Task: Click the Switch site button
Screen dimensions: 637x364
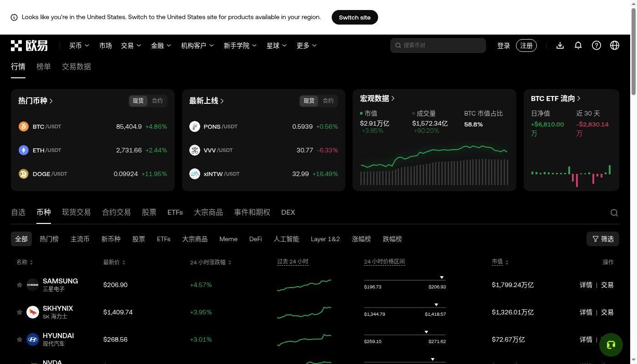Action: [x=355, y=17]
